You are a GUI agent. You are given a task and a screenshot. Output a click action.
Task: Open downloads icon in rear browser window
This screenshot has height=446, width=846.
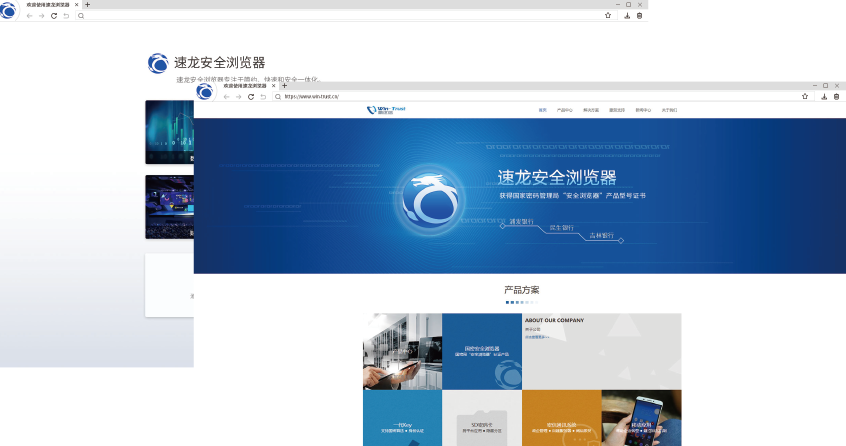coord(627,16)
